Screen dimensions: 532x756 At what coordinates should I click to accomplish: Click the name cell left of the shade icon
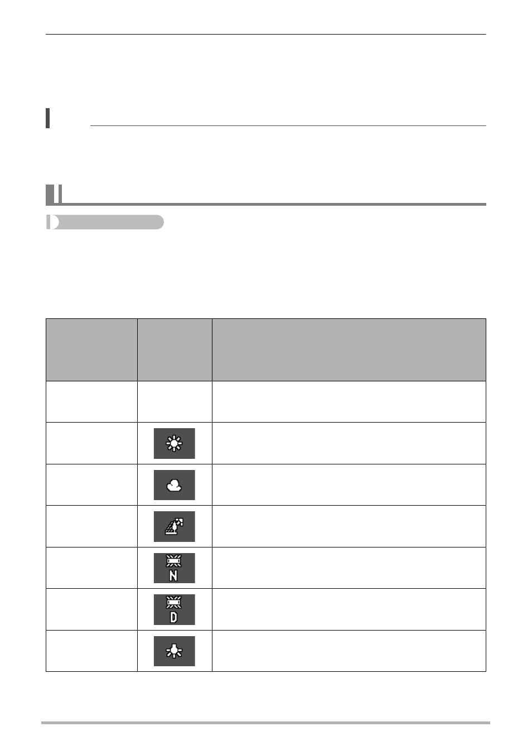pyautogui.click(x=91, y=526)
